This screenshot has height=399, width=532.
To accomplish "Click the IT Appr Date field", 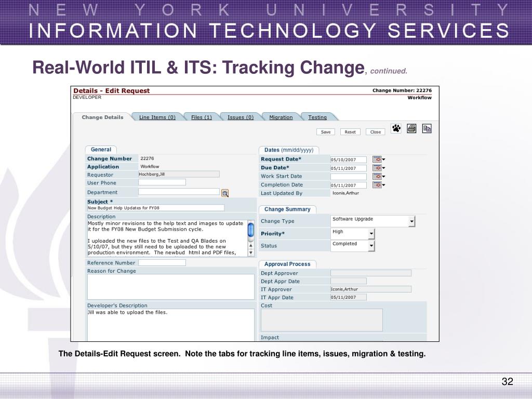I will (x=349, y=297).
